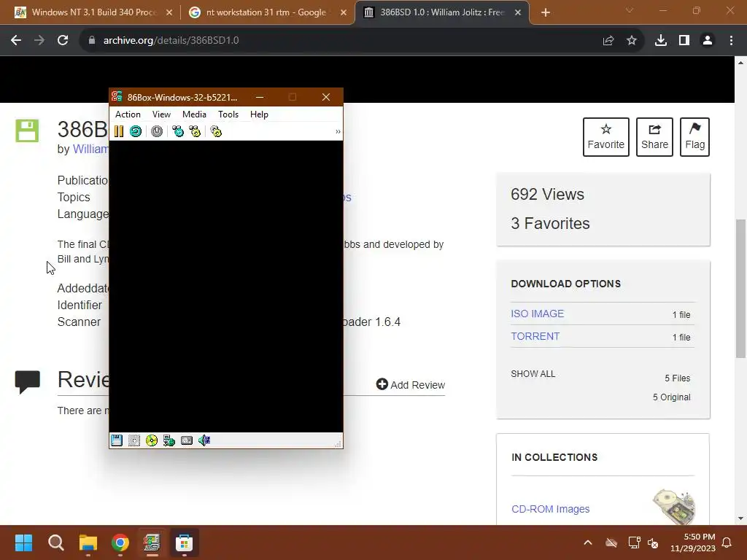747x560 pixels.
Task: Click the page vertical scrollbar thumb
Action: 740,289
